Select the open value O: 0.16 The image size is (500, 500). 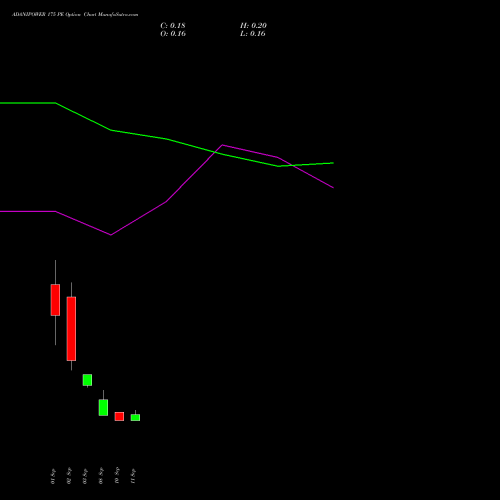point(173,34)
